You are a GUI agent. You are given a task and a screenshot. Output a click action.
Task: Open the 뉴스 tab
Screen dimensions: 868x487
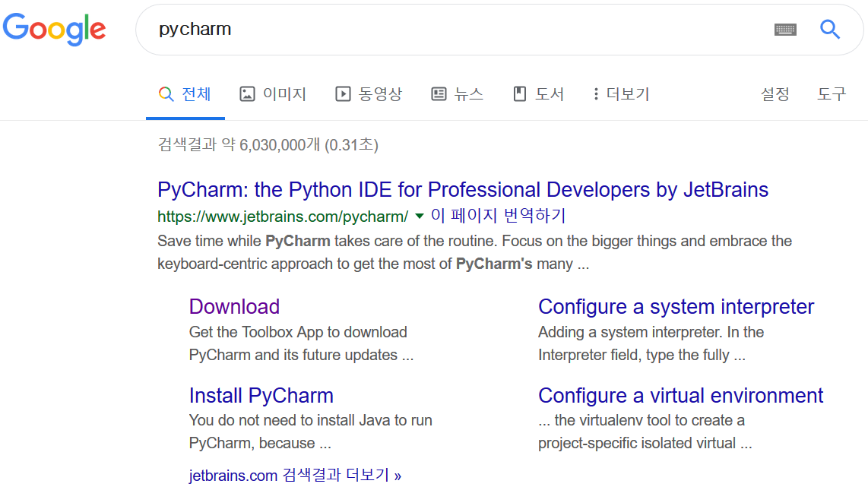(458, 94)
